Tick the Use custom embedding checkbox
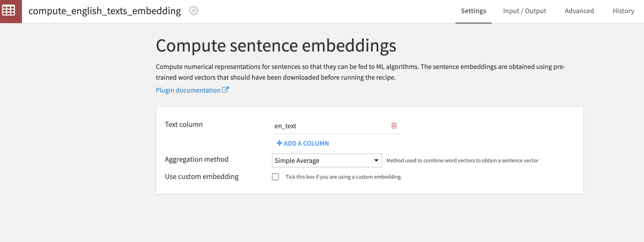 point(275,176)
